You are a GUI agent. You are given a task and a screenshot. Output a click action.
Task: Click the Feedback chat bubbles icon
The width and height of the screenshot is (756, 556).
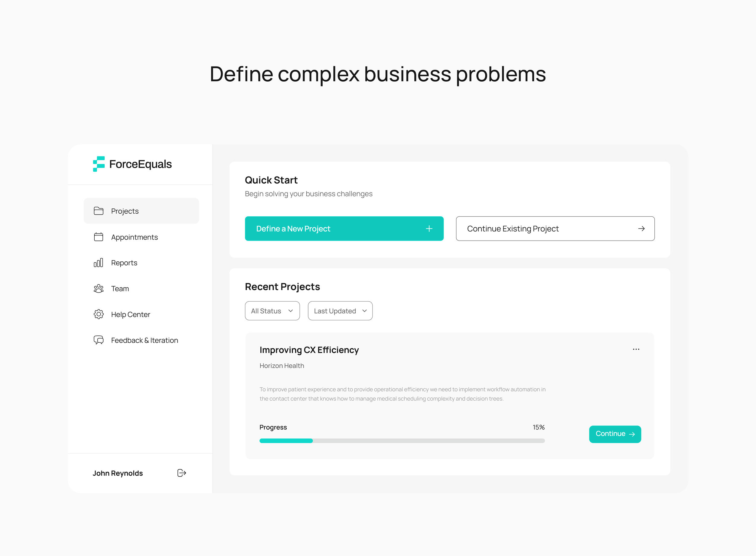tap(98, 340)
